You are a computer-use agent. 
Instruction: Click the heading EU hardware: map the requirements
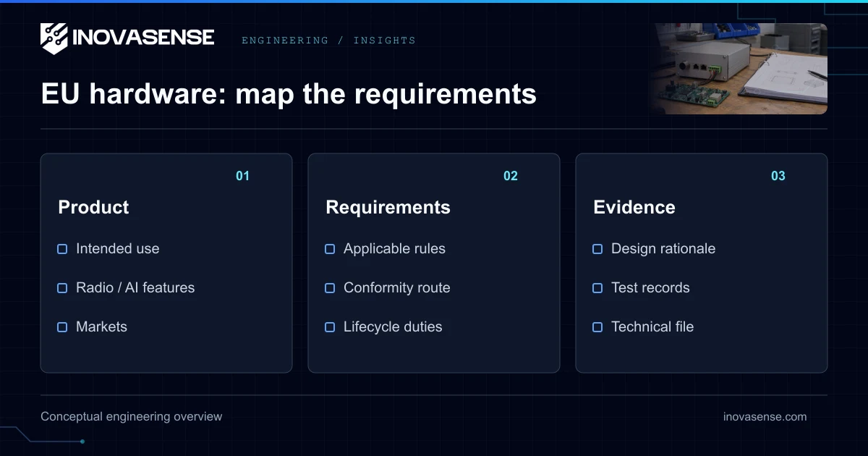point(289,94)
